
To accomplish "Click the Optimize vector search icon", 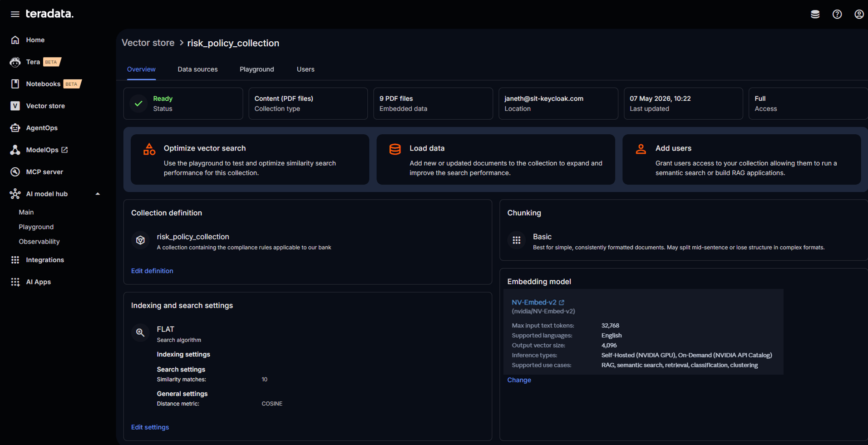I will tap(149, 149).
